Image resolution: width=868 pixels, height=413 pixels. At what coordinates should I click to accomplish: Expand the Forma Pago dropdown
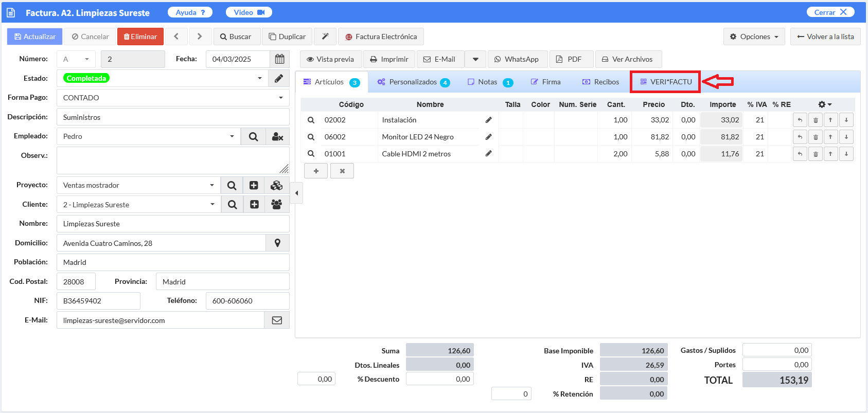pyautogui.click(x=280, y=98)
